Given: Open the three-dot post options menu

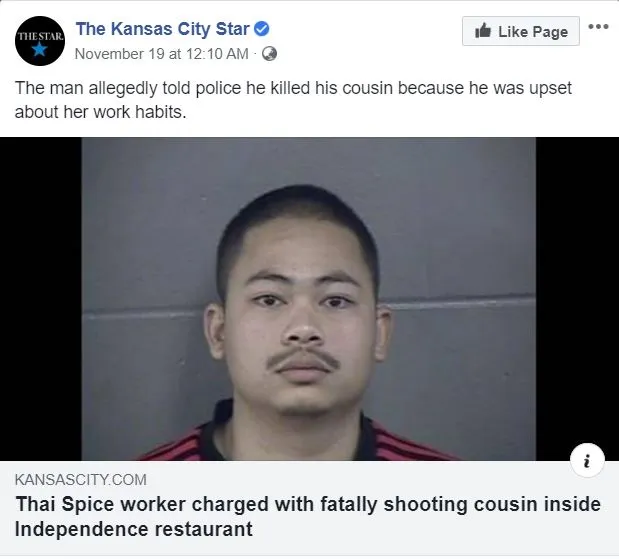Looking at the screenshot, I should click(598, 27).
